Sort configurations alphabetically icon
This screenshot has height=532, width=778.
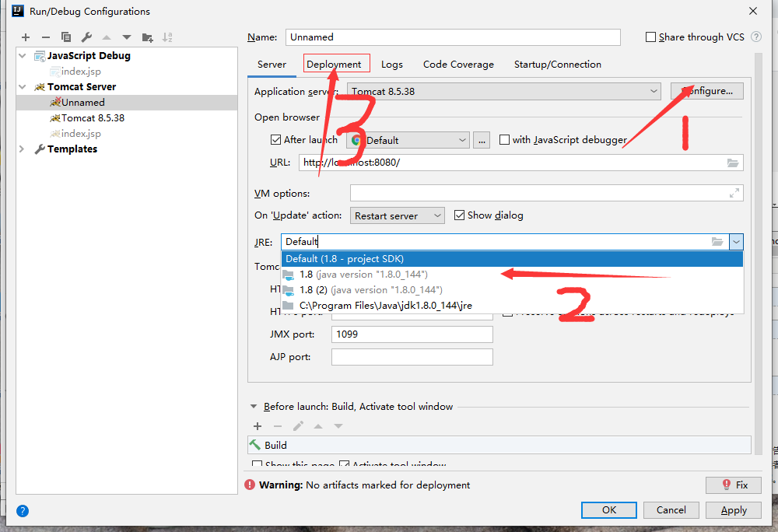click(168, 37)
